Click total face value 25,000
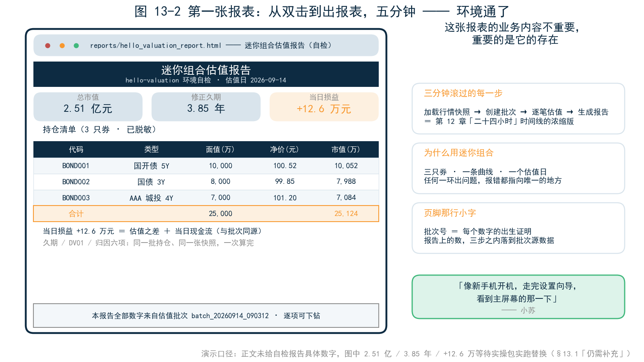The image size is (644, 362). (x=221, y=214)
